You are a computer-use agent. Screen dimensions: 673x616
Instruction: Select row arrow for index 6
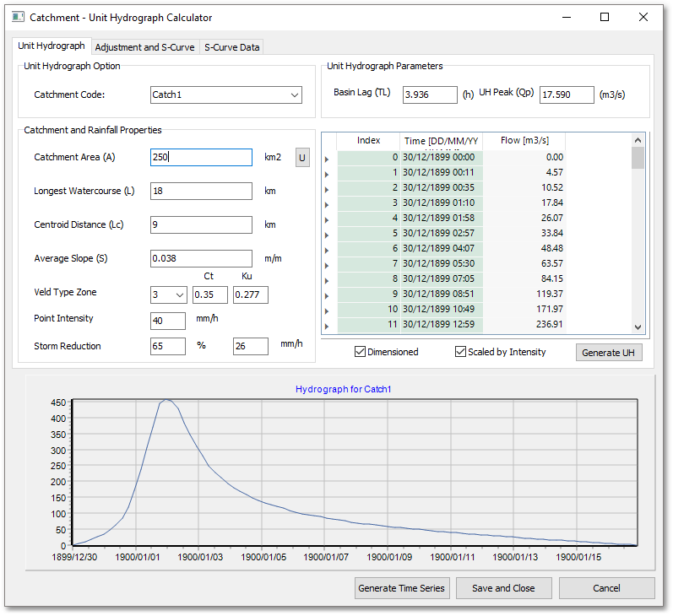coord(327,250)
